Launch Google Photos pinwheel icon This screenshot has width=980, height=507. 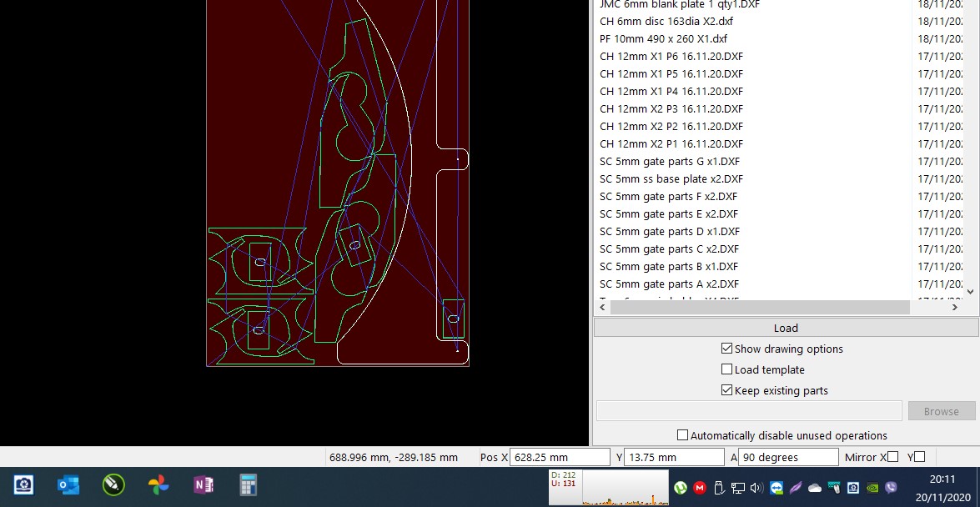[x=158, y=485]
